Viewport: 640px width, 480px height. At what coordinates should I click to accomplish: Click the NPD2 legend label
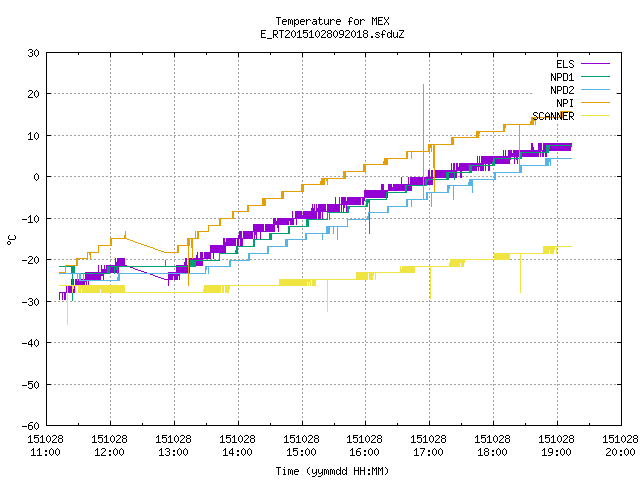click(562, 90)
